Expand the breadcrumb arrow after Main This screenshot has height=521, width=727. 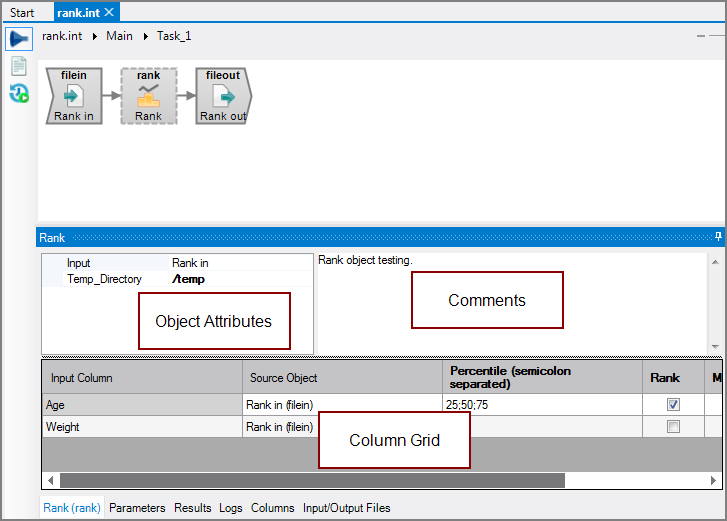pos(145,36)
